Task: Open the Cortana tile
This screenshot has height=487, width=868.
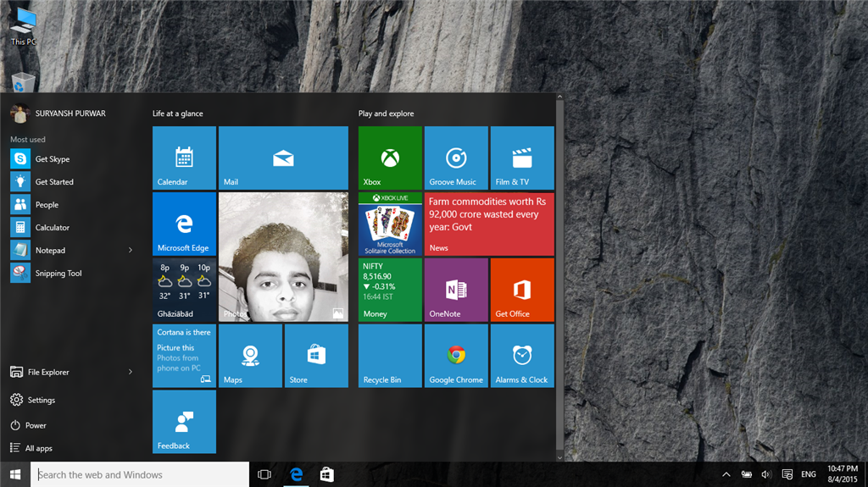Action: pyautogui.click(x=184, y=355)
